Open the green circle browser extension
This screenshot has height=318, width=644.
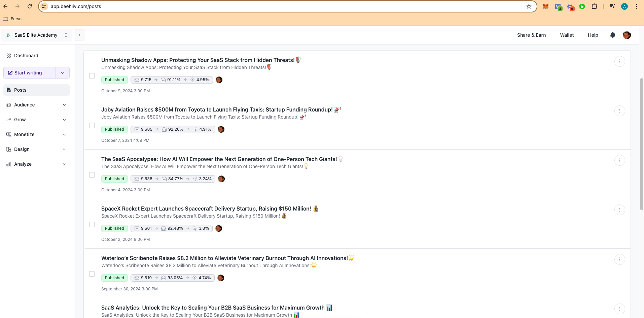click(582, 6)
